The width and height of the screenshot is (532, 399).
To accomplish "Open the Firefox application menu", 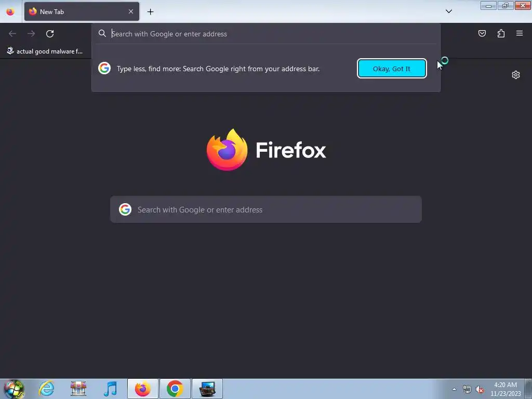I will [520, 33].
